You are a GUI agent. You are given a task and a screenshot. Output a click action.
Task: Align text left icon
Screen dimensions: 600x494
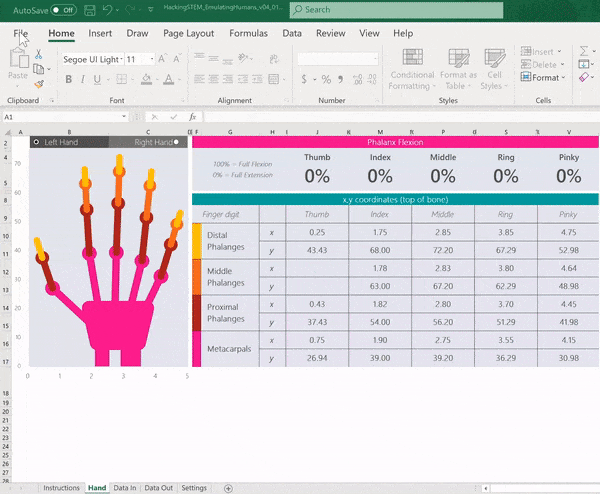(199, 79)
